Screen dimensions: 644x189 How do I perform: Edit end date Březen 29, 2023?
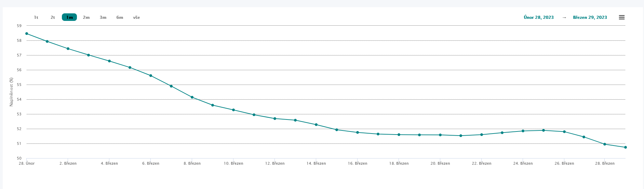pyautogui.click(x=590, y=17)
